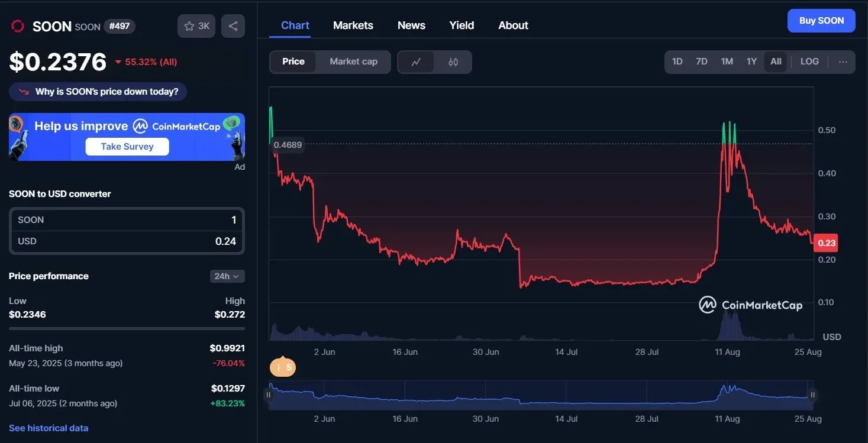Click the SOON coin logo icon
The image size is (868, 443).
point(18,26)
